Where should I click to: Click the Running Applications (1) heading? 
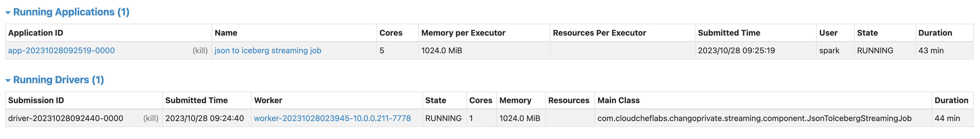point(71,12)
